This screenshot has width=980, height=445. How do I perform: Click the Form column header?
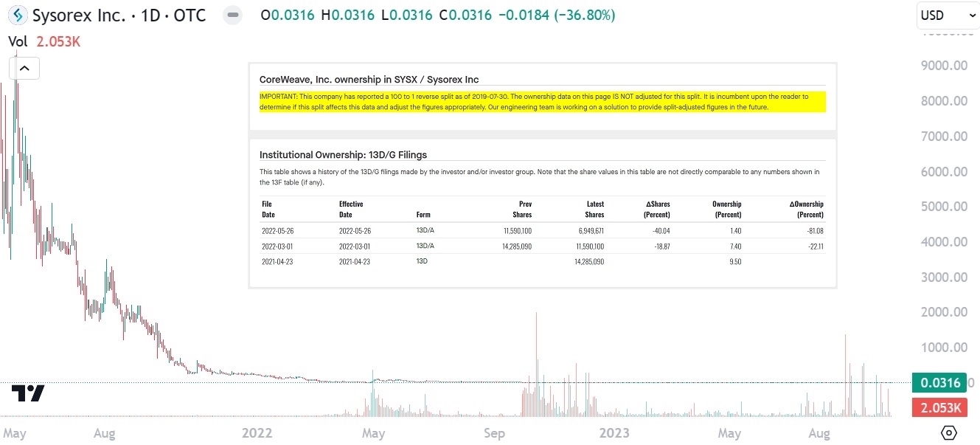[x=423, y=215]
